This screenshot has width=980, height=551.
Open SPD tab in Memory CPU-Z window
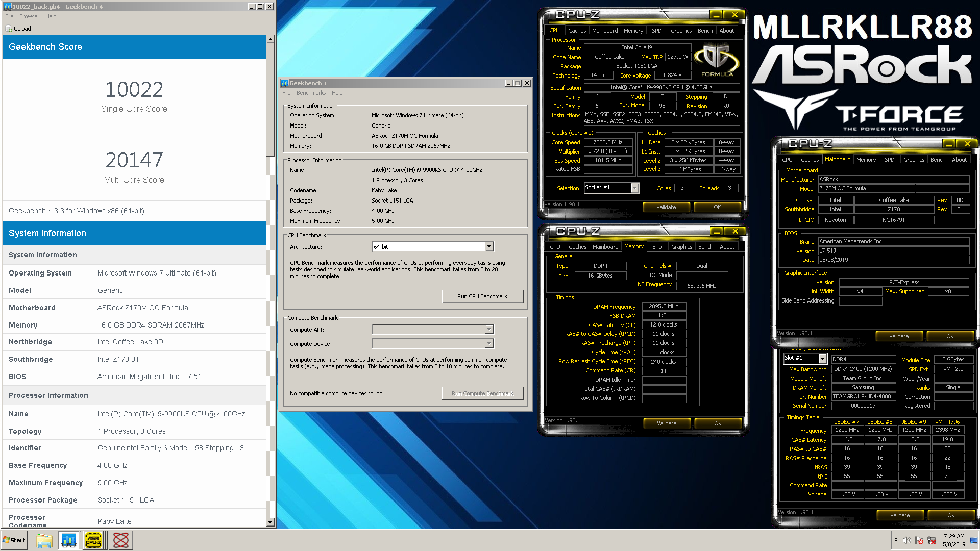click(657, 247)
